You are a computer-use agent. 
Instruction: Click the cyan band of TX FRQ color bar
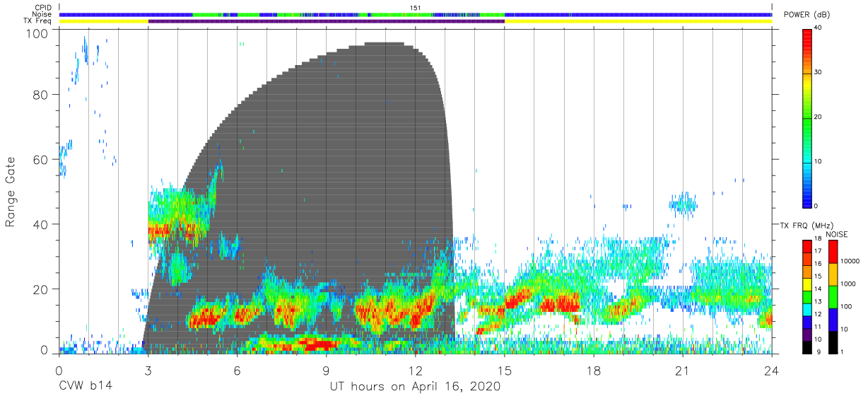[x=807, y=309]
